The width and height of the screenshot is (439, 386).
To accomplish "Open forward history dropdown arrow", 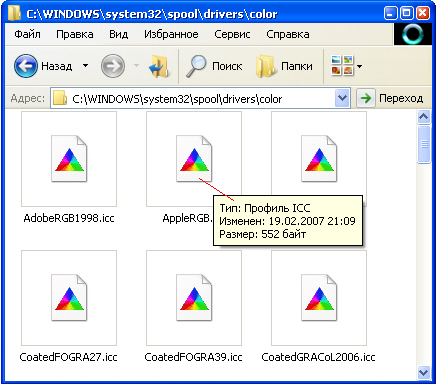I will (136, 66).
